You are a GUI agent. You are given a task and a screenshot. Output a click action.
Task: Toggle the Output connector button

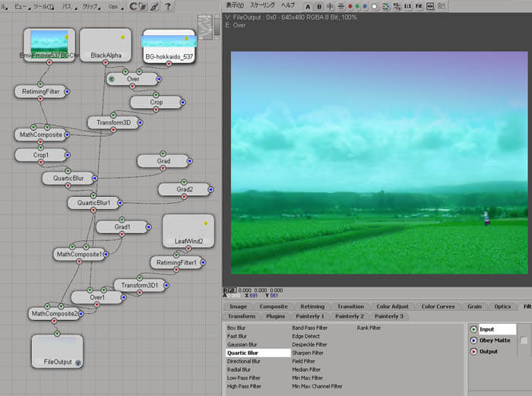473,351
